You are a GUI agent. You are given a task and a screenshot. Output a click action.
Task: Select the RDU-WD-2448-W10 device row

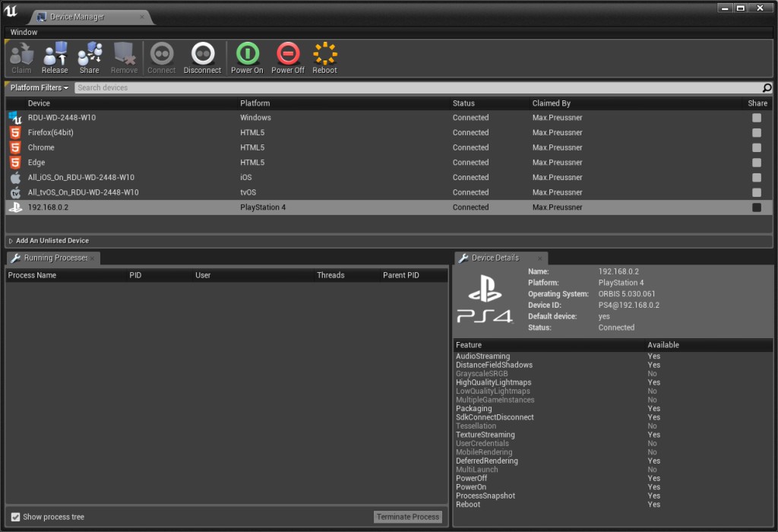pos(388,118)
